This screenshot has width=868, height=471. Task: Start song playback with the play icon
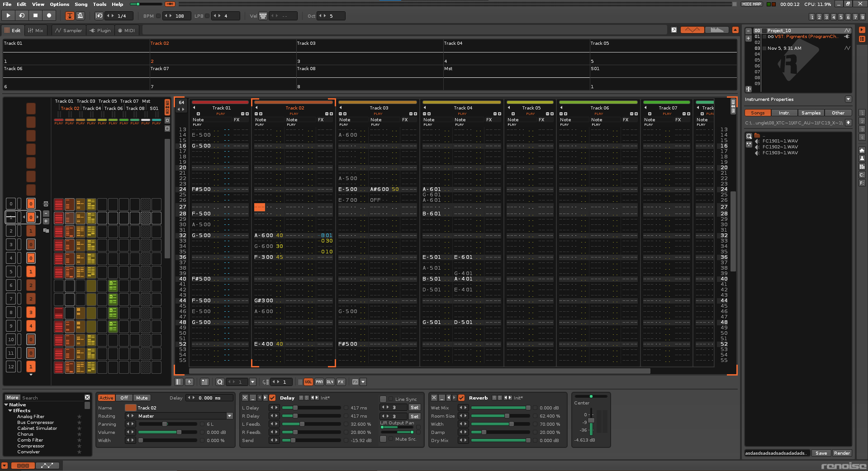coord(8,15)
